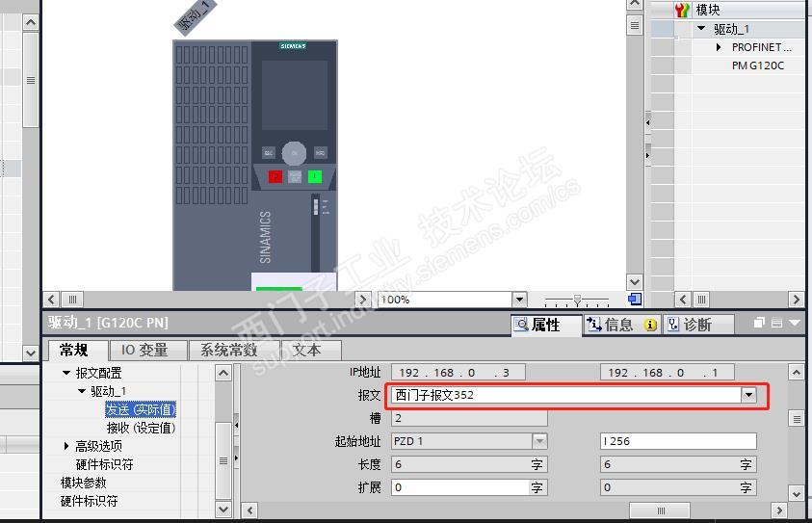Click the green start button on drive image
Image resolution: width=812 pixels, height=523 pixels.
point(315,177)
